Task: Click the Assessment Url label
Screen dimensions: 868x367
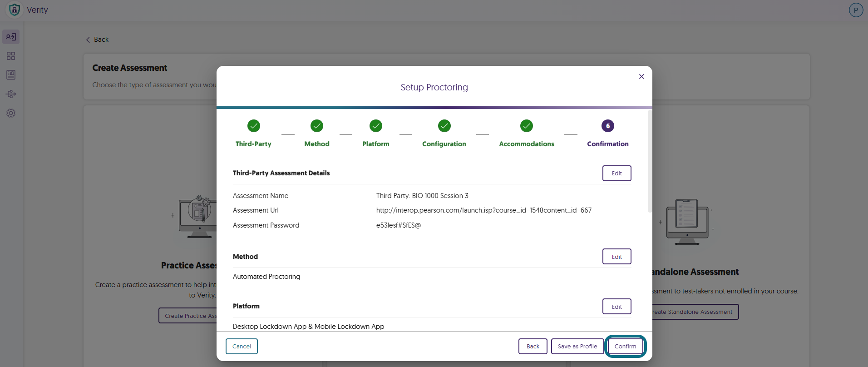Action: (256, 210)
